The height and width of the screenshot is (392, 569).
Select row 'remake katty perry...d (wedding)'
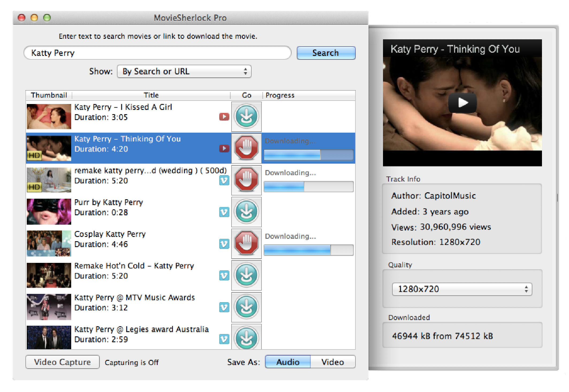191,180
